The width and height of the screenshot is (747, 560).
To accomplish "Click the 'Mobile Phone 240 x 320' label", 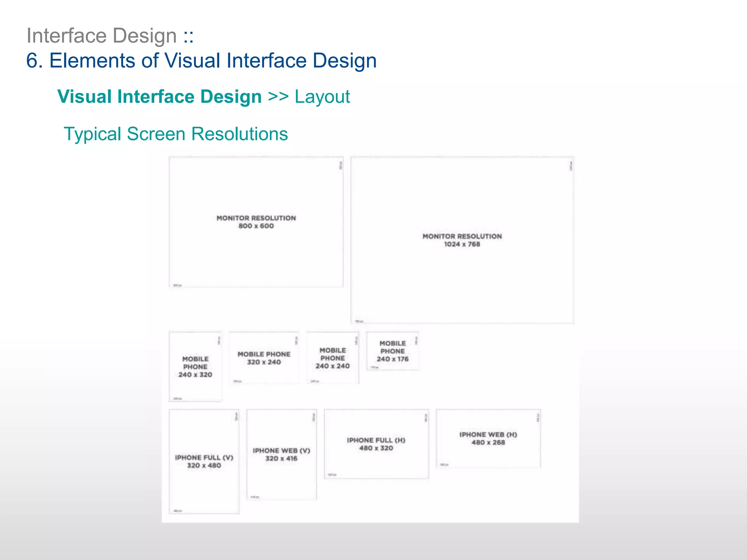I will point(195,367).
